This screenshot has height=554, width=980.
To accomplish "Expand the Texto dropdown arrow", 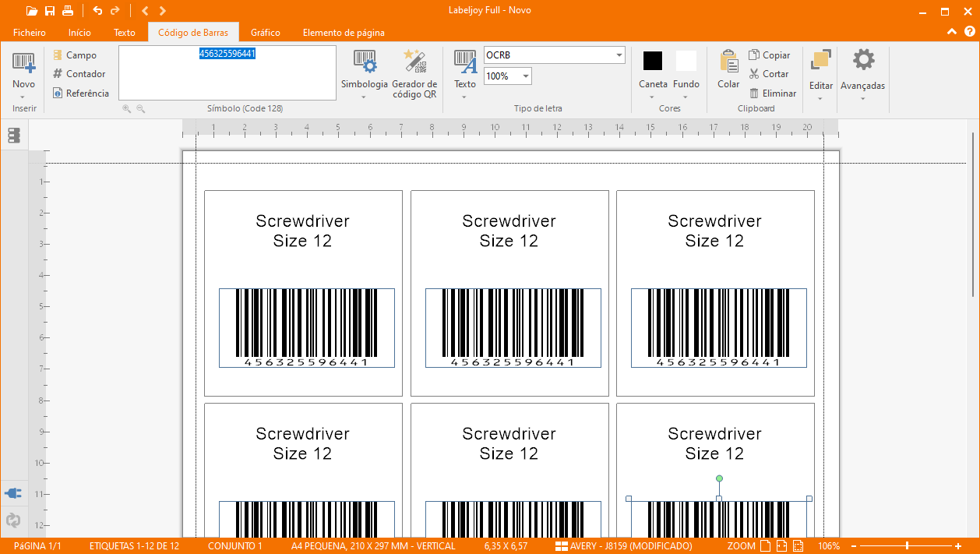I will coord(465,97).
